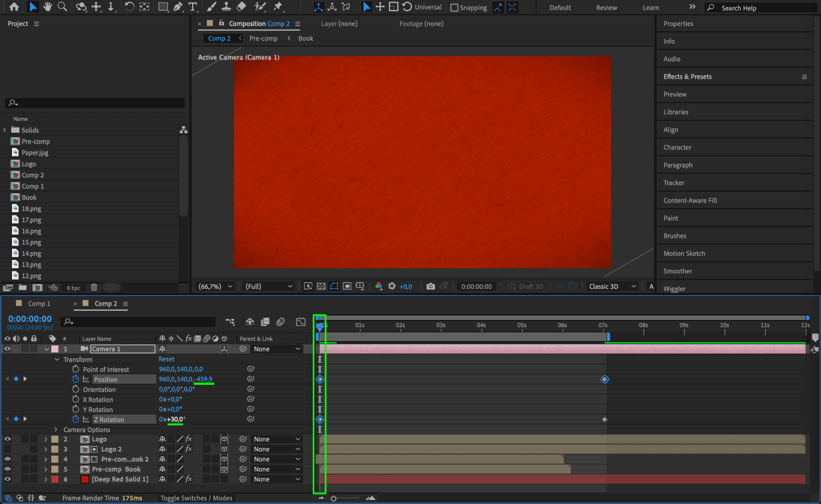Open Classic 3D renderer dropdown
The image size is (821, 504).
click(x=612, y=286)
